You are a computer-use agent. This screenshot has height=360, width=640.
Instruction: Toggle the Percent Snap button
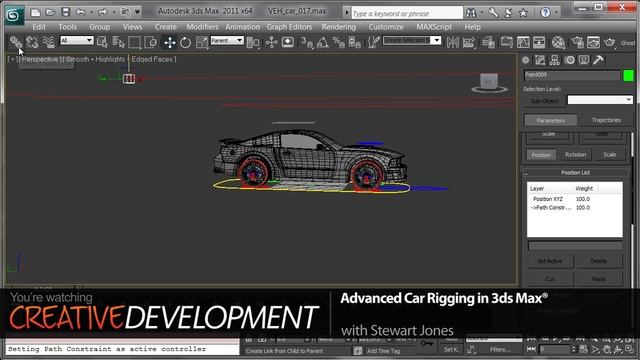338,42
